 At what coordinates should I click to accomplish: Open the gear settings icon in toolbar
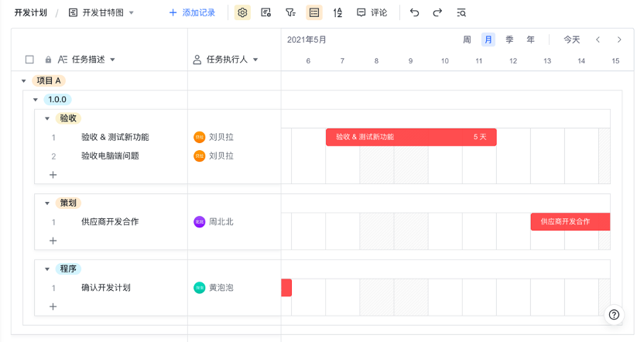click(x=242, y=12)
